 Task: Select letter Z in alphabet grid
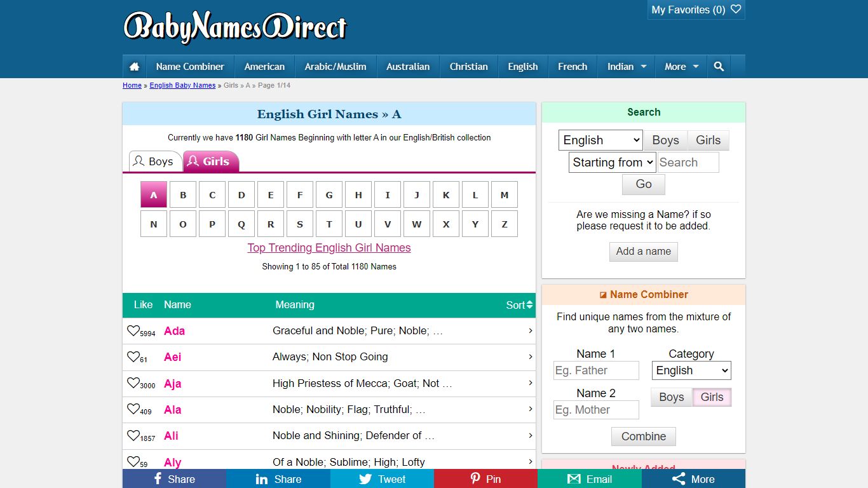[505, 224]
